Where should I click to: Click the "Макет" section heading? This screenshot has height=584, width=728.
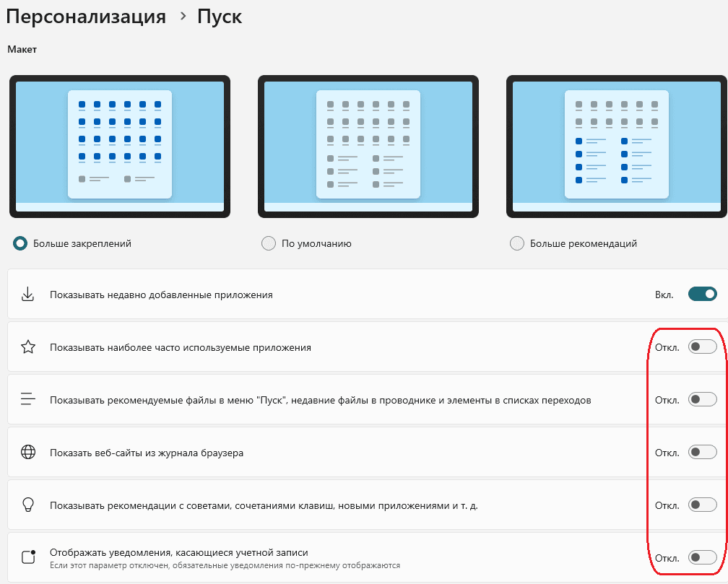[x=22, y=49]
